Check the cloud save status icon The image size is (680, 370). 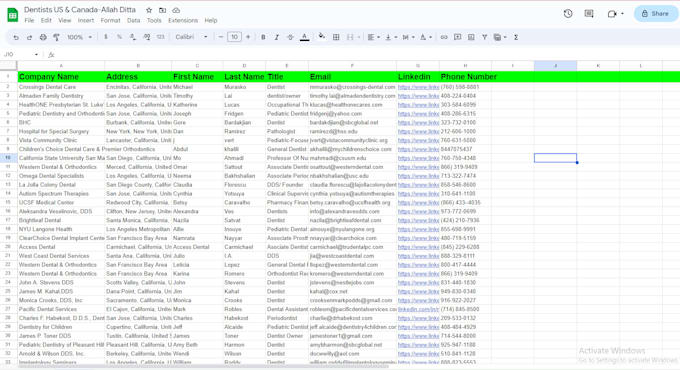point(176,10)
